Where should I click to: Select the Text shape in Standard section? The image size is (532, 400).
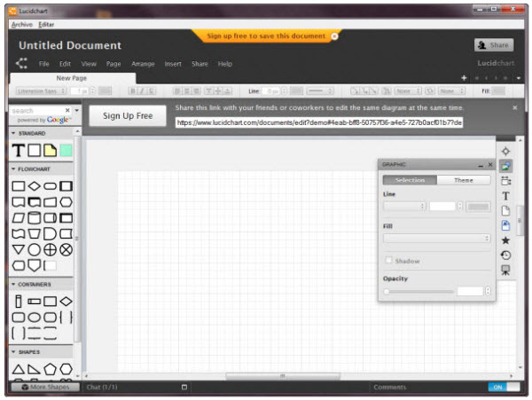(18, 151)
